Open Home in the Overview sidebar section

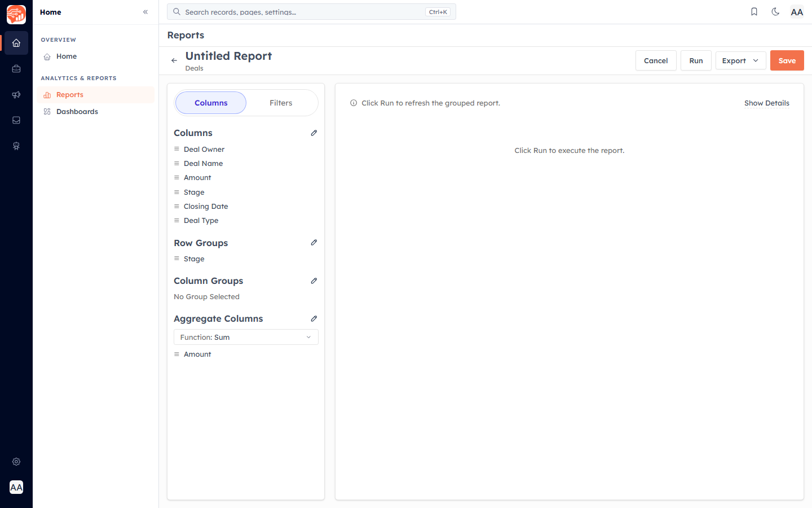tap(96, 56)
